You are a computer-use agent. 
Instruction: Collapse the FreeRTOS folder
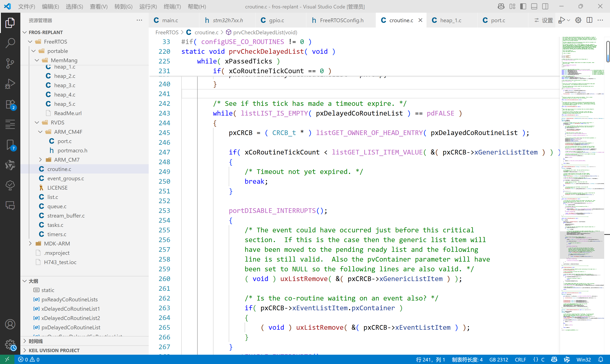click(30, 42)
